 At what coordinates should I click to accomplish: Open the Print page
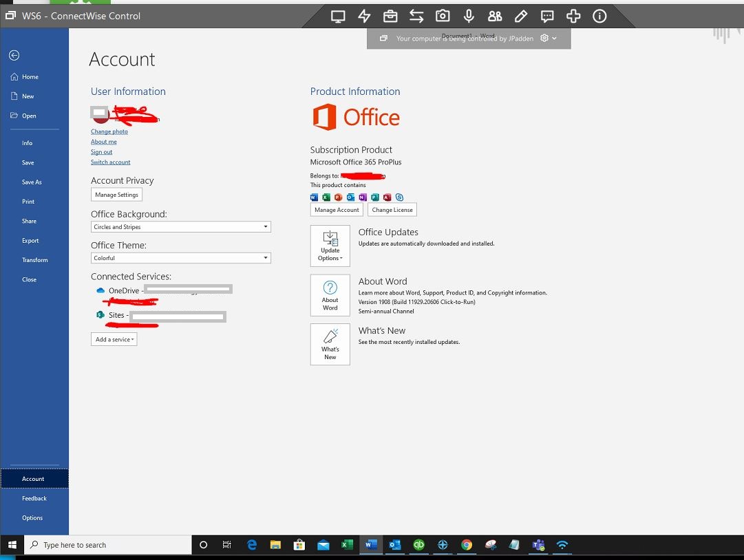28,202
